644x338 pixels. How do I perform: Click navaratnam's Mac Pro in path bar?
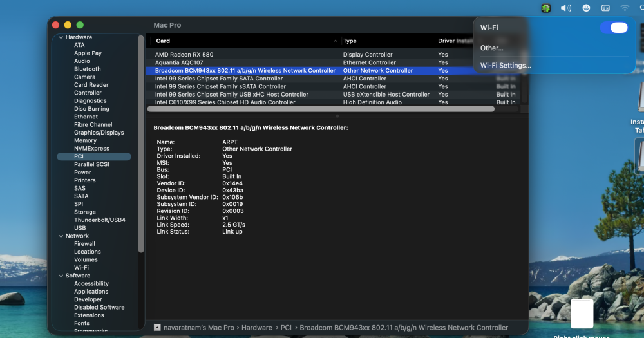199,328
